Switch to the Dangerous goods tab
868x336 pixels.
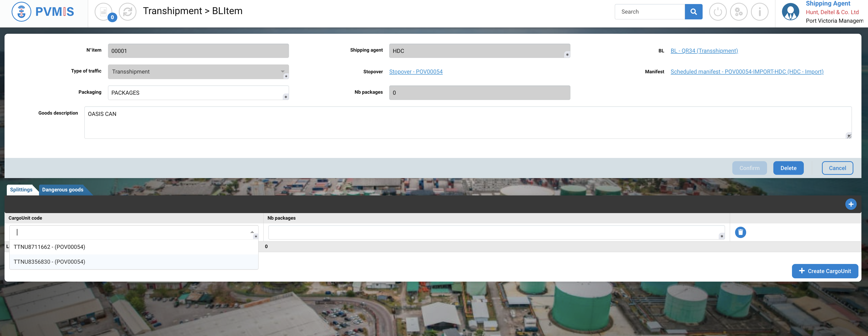(x=63, y=190)
